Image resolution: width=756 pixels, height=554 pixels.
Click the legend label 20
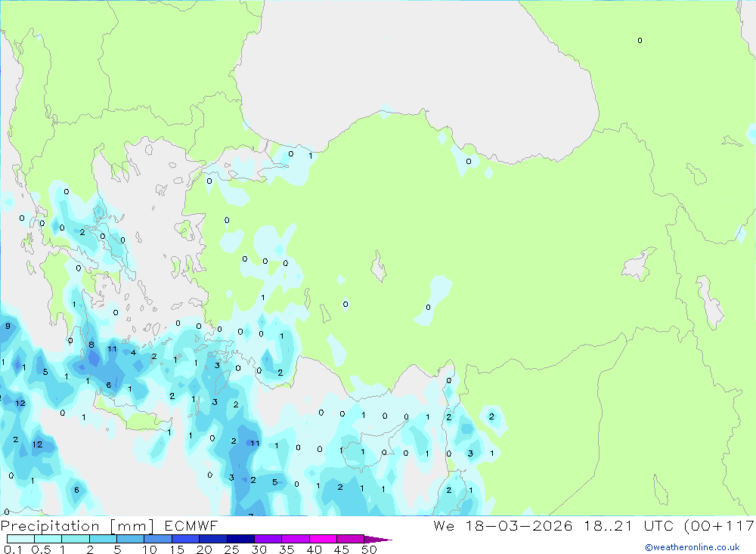pyautogui.click(x=204, y=549)
